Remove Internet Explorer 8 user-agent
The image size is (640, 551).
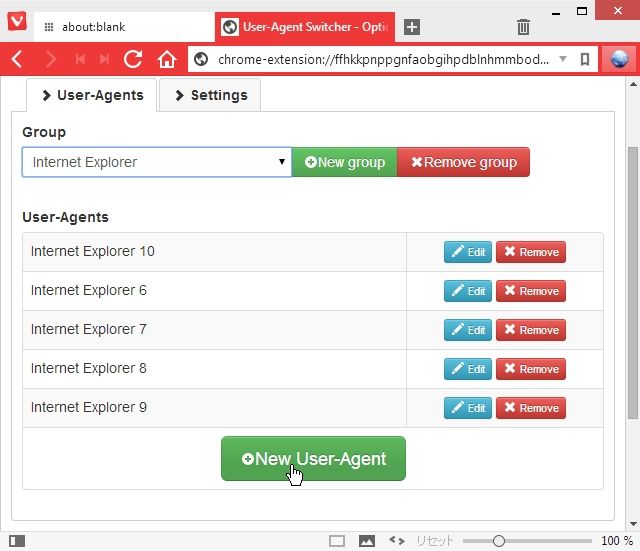(531, 369)
